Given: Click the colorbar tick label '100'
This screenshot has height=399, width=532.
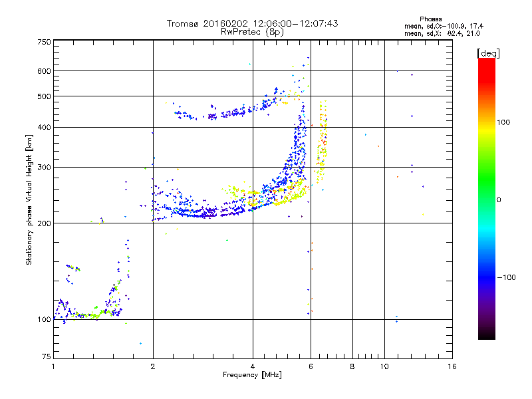Looking at the screenshot, I should (x=503, y=122).
